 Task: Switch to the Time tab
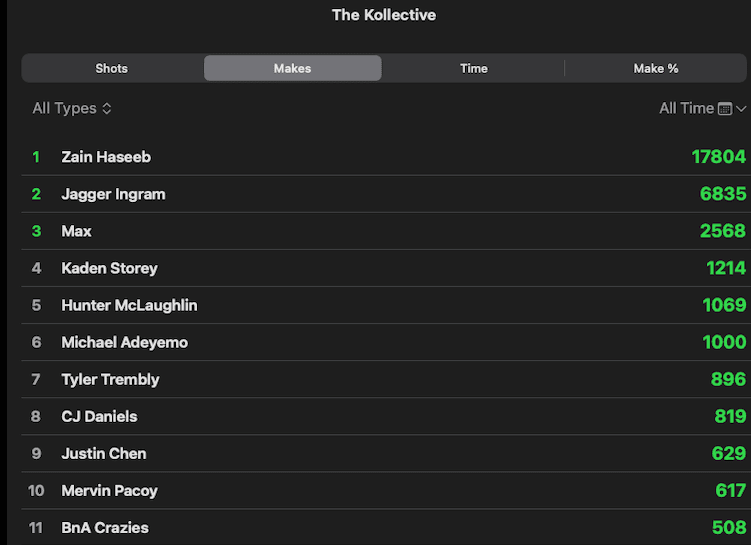point(473,68)
